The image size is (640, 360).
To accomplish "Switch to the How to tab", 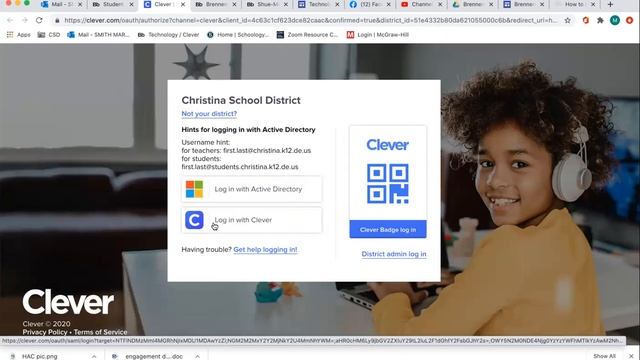I will coord(576,4).
